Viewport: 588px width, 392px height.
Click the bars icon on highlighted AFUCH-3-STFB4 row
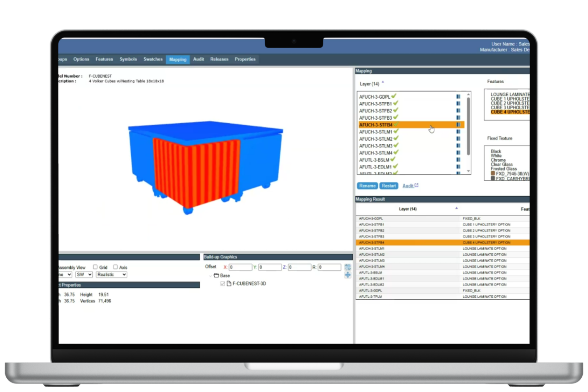tap(458, 125)
